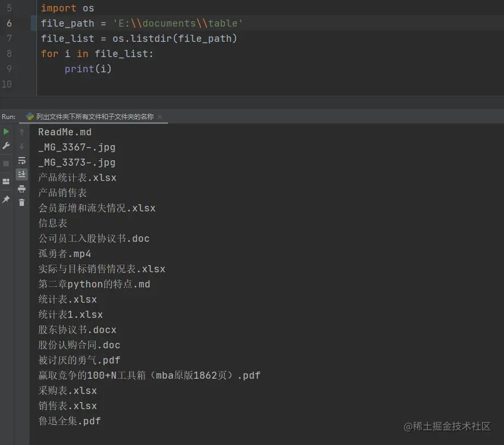Select the Restore Layout icon
The height and width of the screenshot is (445, 504).
(x=7, y=180)
